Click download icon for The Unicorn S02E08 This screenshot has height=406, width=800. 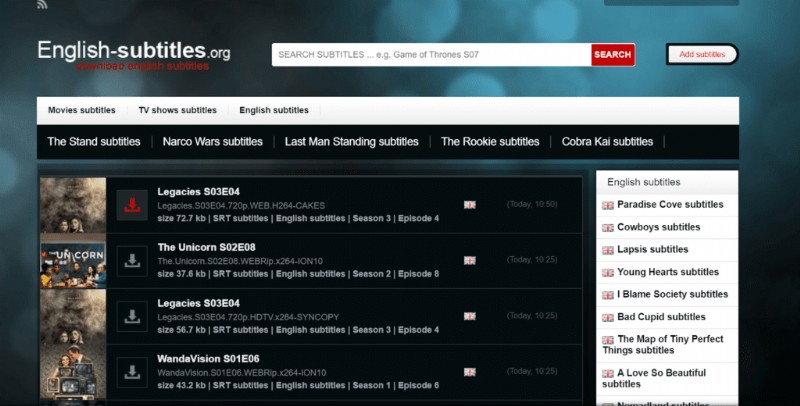[x=132, y=261]
